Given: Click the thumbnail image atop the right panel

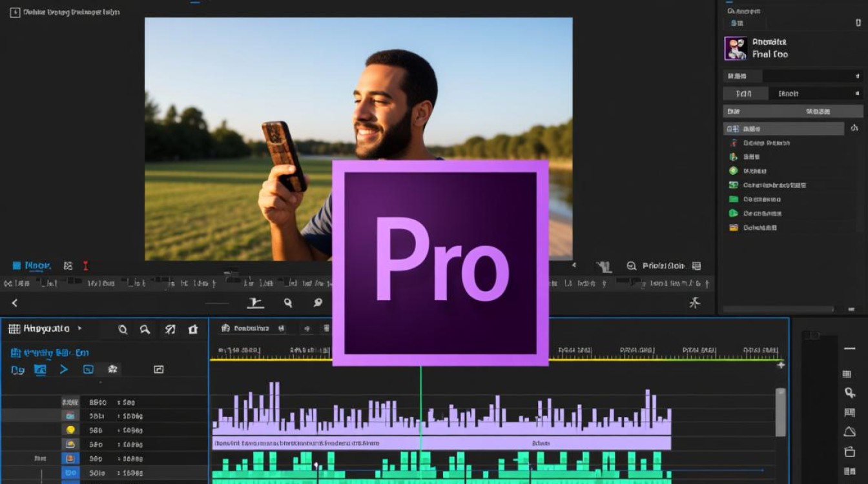Looking at the screenshot, I should point(736,48).
